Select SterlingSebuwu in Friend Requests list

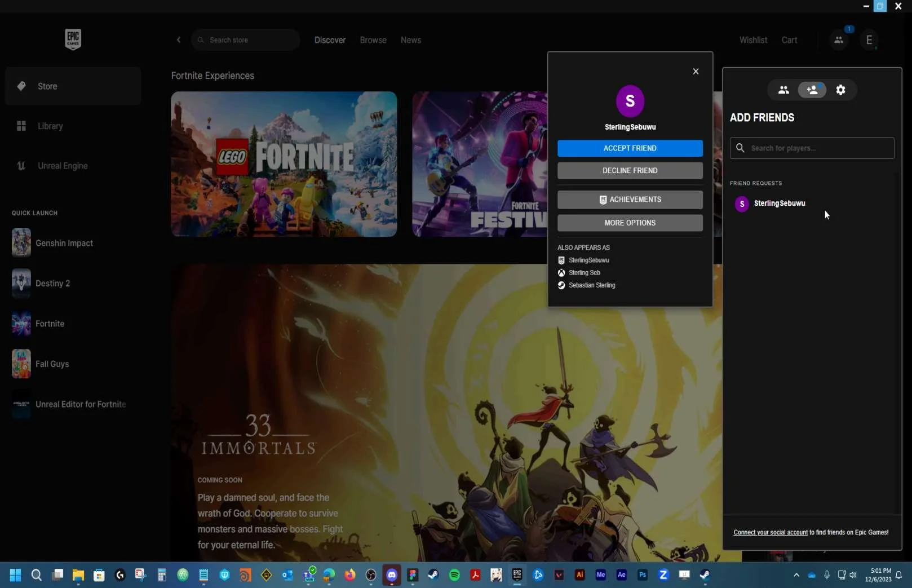point(812,204)
